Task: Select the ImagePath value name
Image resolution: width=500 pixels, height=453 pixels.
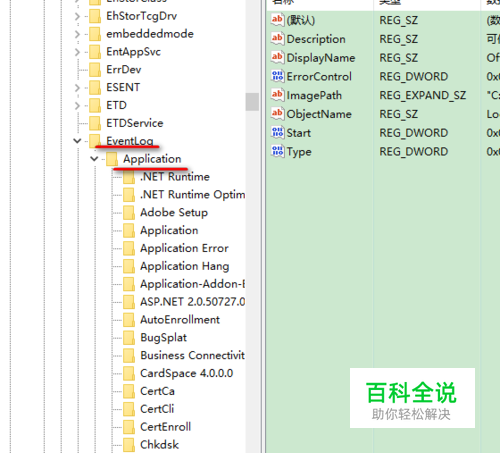Action: click(x=314, y=95)
